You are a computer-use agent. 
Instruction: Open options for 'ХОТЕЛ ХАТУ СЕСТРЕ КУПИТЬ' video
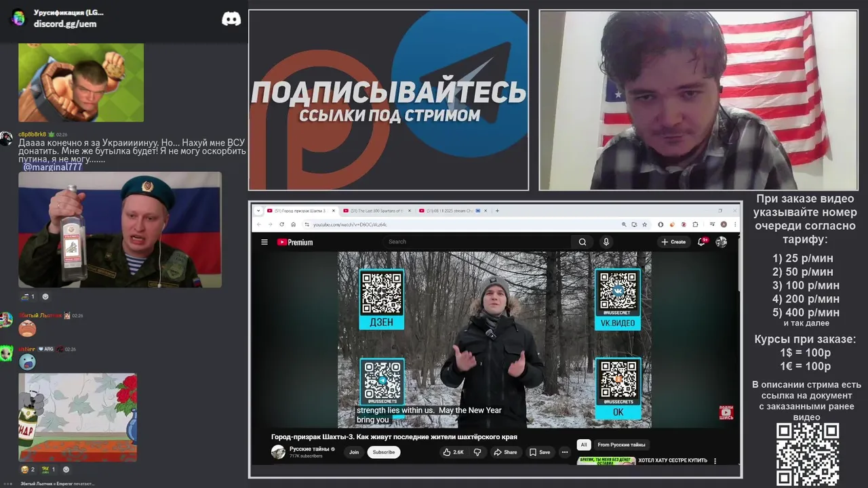[715, 461]
